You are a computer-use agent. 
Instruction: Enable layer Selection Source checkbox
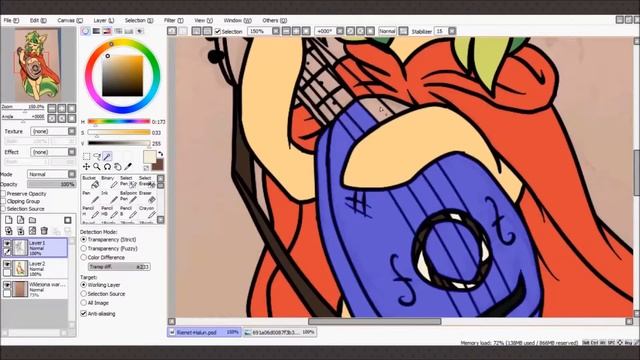[x=3, y=209]
